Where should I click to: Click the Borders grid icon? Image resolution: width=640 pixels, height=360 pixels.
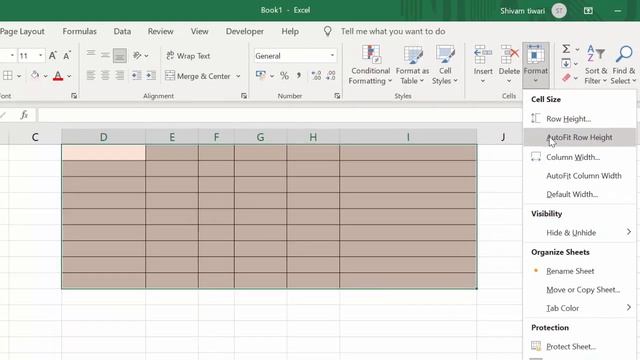click(8, 76)
